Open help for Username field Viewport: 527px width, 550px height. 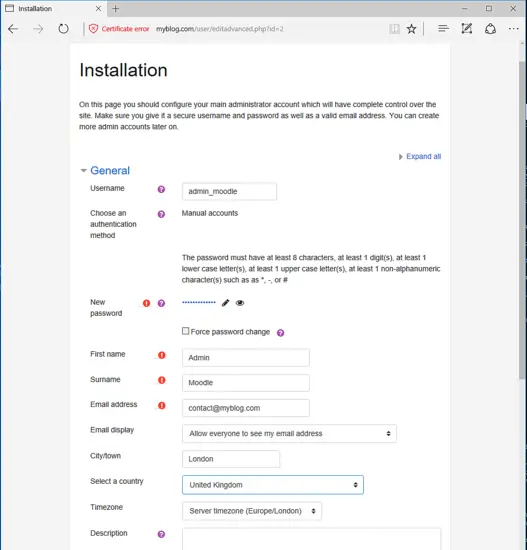(x=161, y=189)
